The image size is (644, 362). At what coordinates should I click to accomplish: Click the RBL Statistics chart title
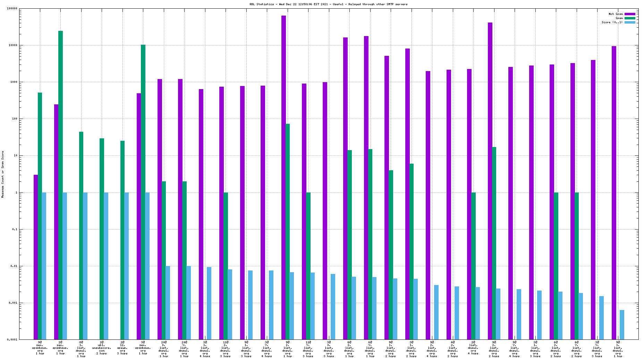[328, 4]
